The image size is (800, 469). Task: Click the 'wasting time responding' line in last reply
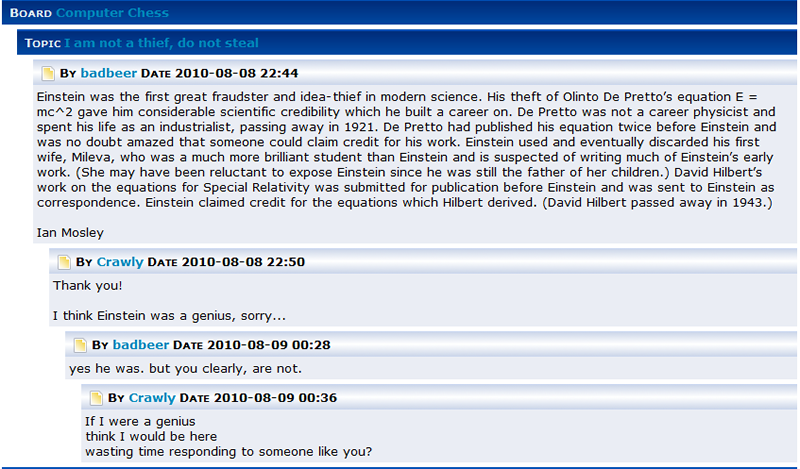pyautogui.click(x=229, y=452)
